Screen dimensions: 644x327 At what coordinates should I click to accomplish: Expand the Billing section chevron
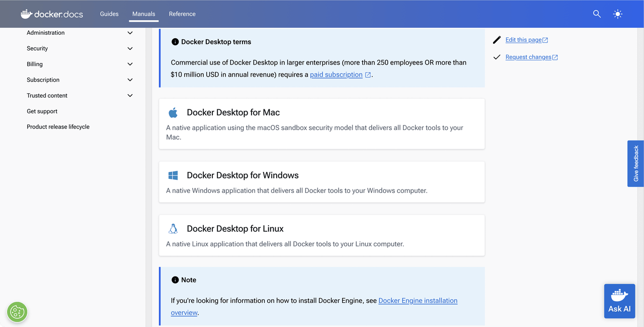[130, 64]
